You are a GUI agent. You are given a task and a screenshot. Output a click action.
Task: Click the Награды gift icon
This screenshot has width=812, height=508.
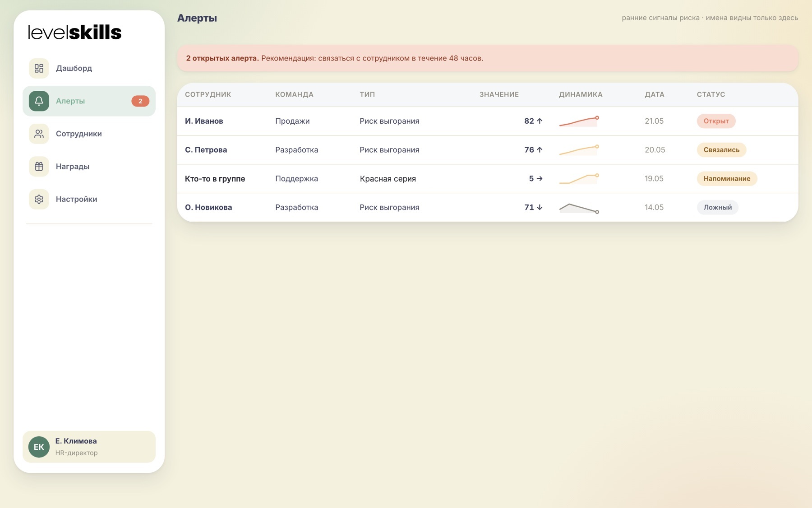pos(39,167)
